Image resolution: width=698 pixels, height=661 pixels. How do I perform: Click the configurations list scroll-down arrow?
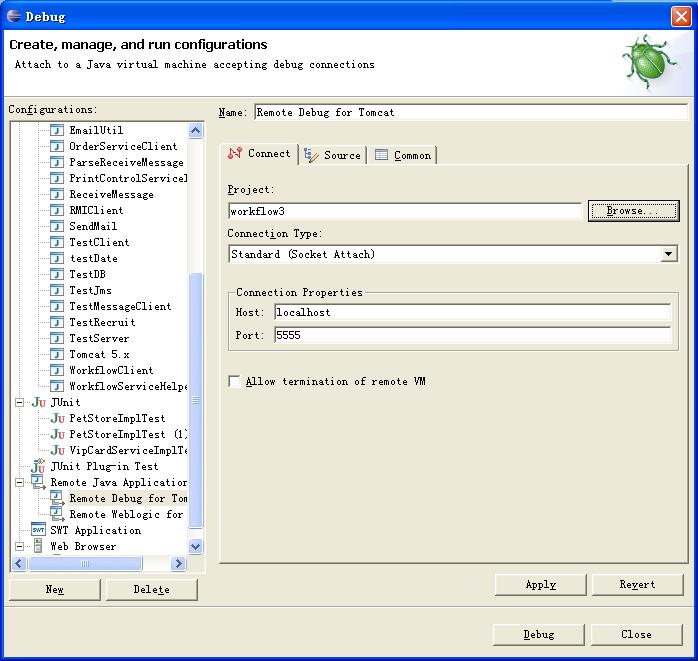click(x=195, y=546)
